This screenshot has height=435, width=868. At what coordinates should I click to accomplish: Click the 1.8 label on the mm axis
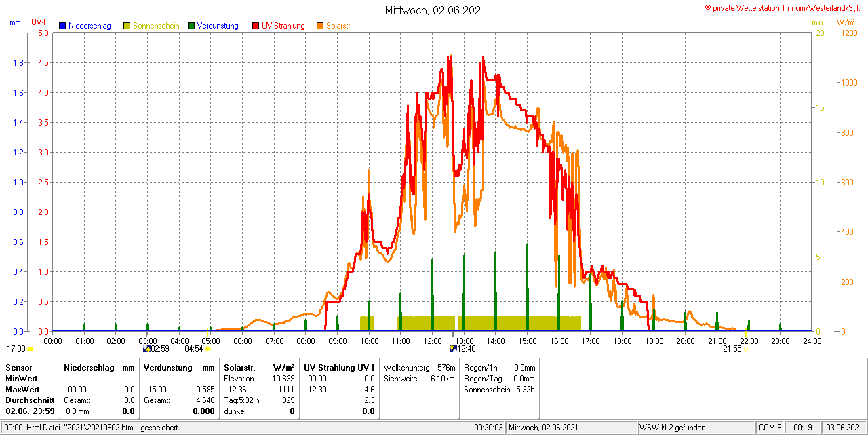pos(20,62)
